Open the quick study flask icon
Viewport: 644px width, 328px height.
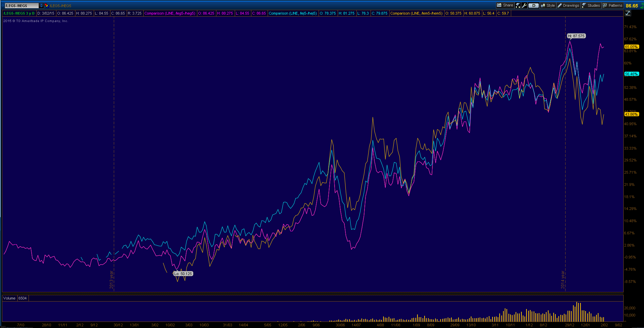pos(518,5)
